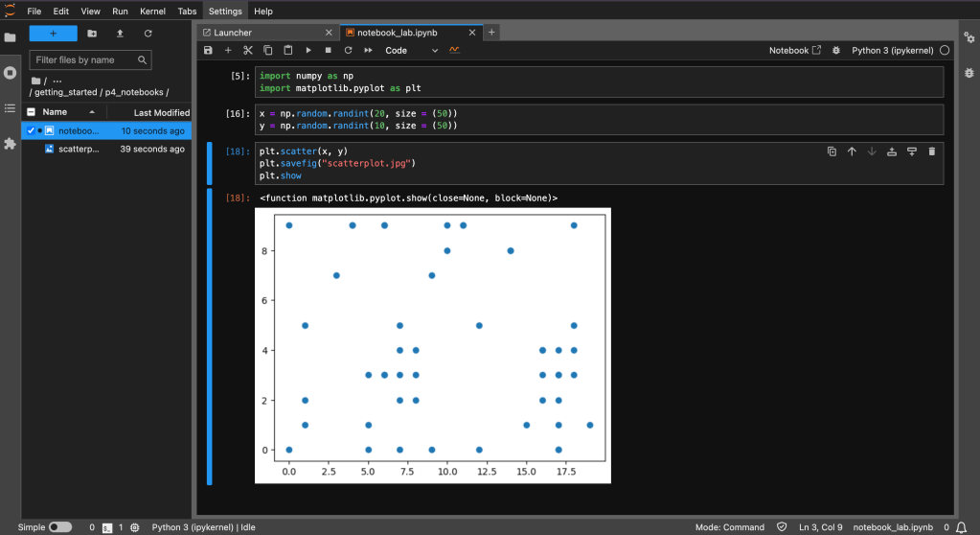This screenshot has width=980, height=535.
Task: Toggle the select-all files checkbox
Action: click(32, 112)
